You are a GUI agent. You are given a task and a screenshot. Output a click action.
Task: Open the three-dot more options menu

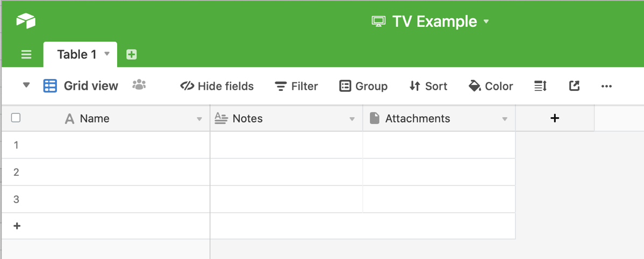606,86
